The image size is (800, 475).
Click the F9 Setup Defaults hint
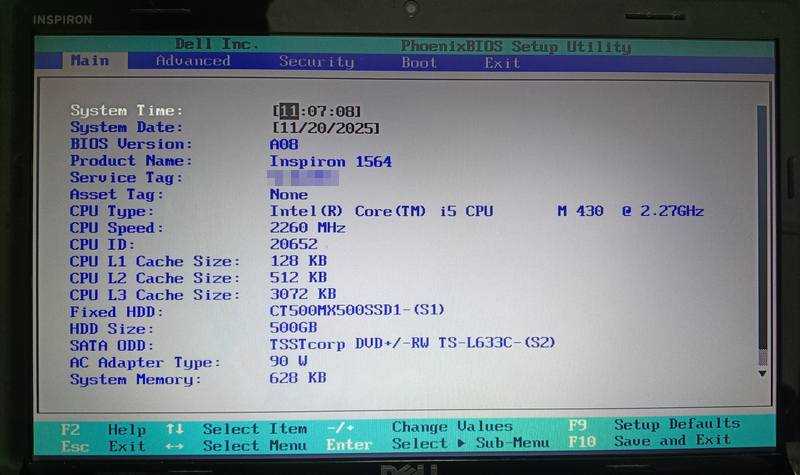tap(655, 424)
